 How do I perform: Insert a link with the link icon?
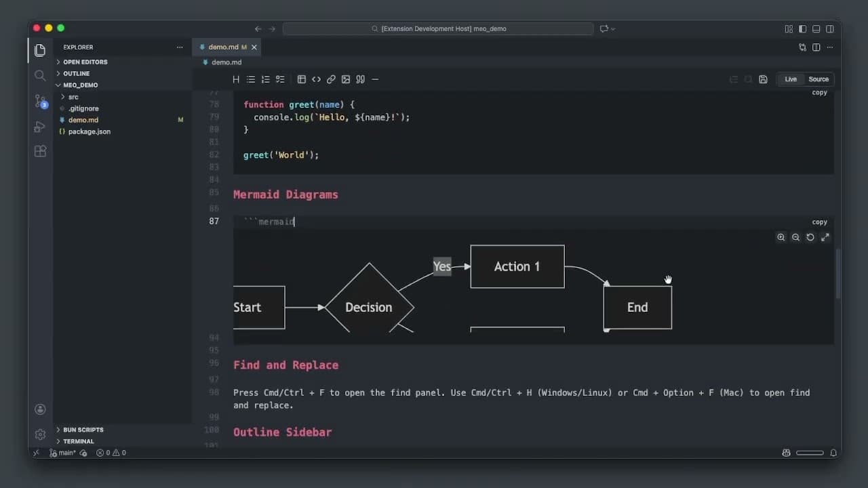click(331, 79)
